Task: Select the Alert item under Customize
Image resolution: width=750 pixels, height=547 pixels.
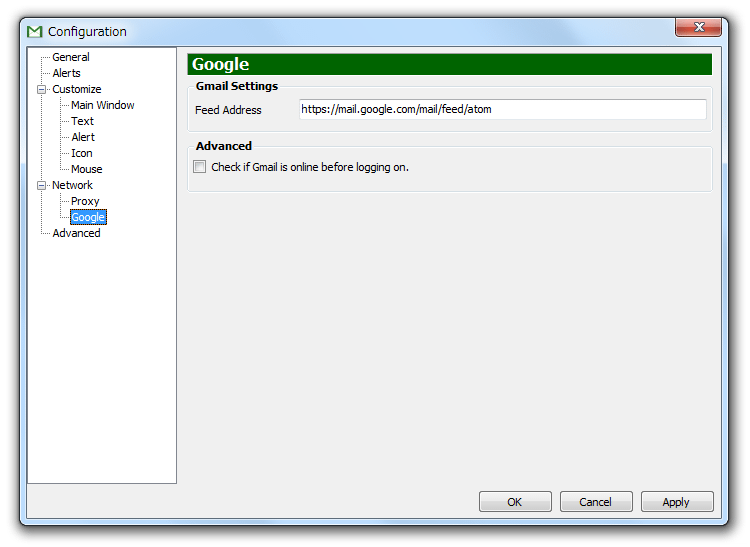Action: pyautogui.click(x=83, y=137)
